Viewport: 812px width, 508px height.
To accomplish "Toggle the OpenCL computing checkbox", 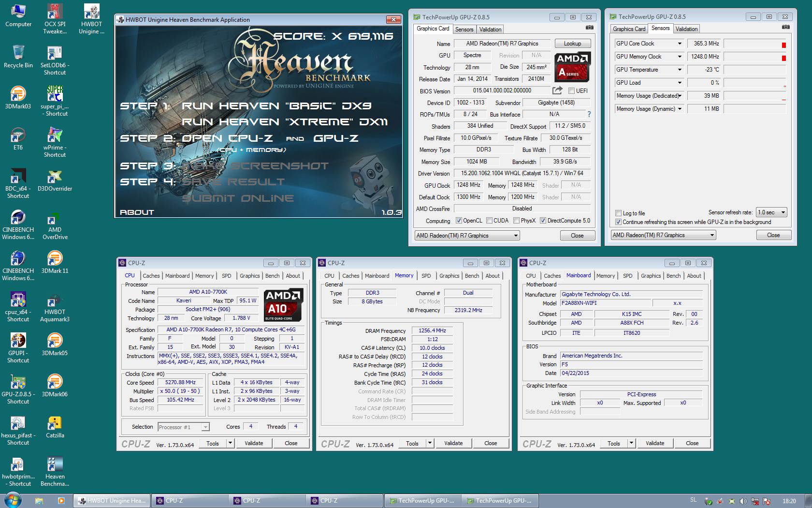I will coord(459,221).
